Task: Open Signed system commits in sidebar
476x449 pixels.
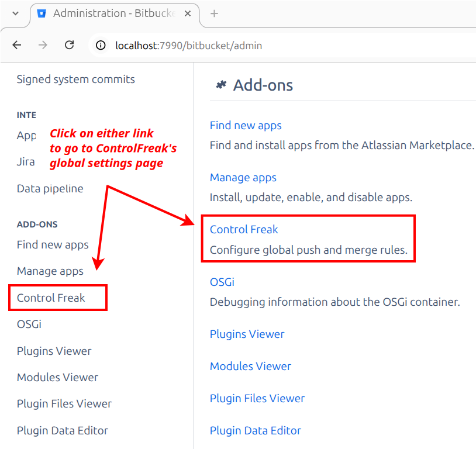Action: point(75,79)
